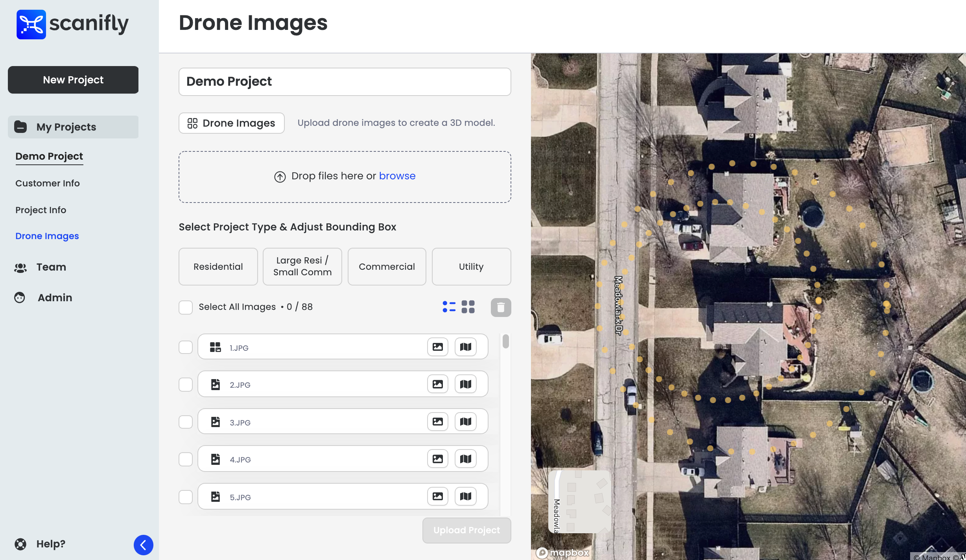Image resolution: width=966 pixels, height=560 pixels.
Task: Select Commercial project type
Action: (387, 267)
